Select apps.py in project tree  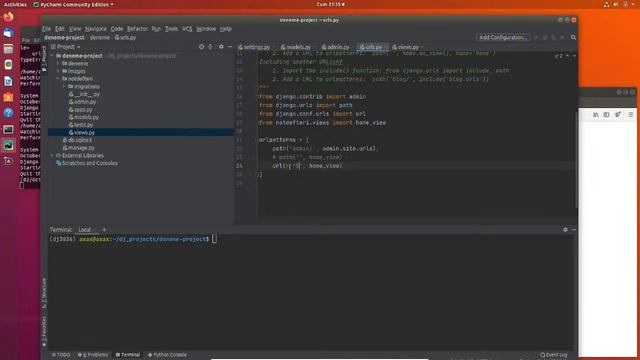tap(81, 109)
